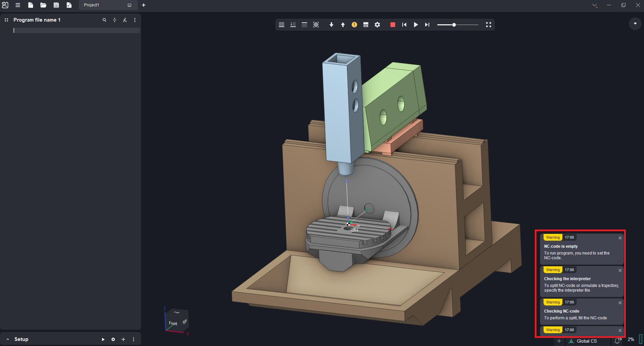Dismiss the NC-code is empty warning
The width and height of the screenshot is (644, 346).
click(x=620, y=238)
